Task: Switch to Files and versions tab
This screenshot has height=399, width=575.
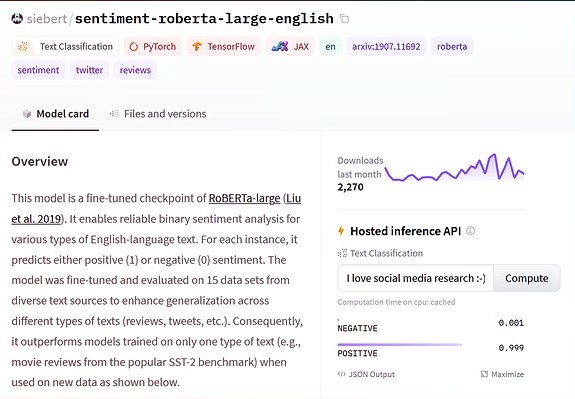Action: pos(158,114)
